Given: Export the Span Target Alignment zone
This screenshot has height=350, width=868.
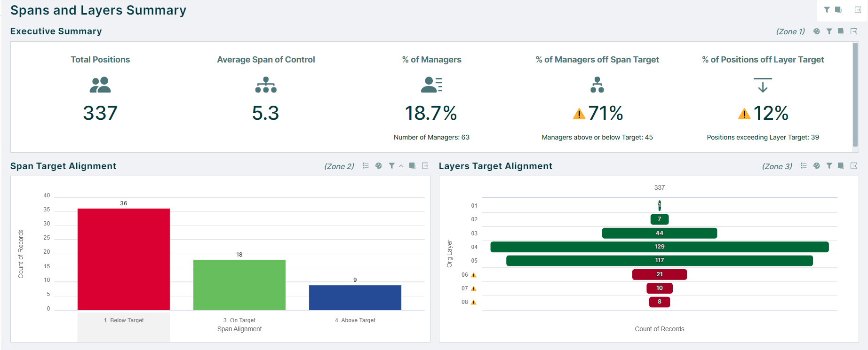Looking at the screenshot, I should point(425,166).
